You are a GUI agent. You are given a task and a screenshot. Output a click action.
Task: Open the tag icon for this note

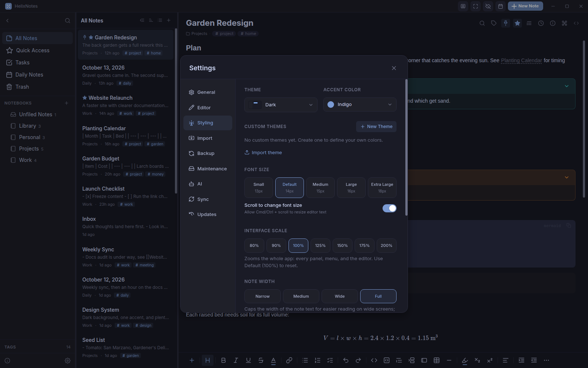click(494, 23)
